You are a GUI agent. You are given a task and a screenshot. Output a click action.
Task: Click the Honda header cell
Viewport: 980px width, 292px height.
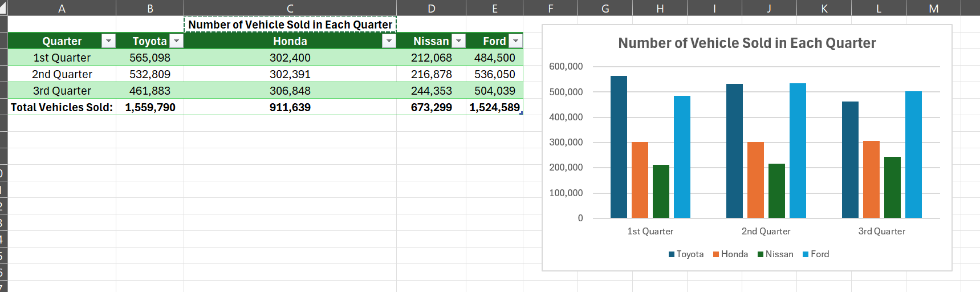tap(290, 41)
